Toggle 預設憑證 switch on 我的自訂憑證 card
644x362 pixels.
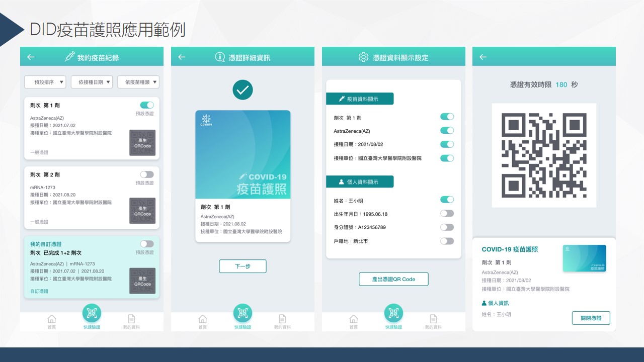click(x=147, y=244)
